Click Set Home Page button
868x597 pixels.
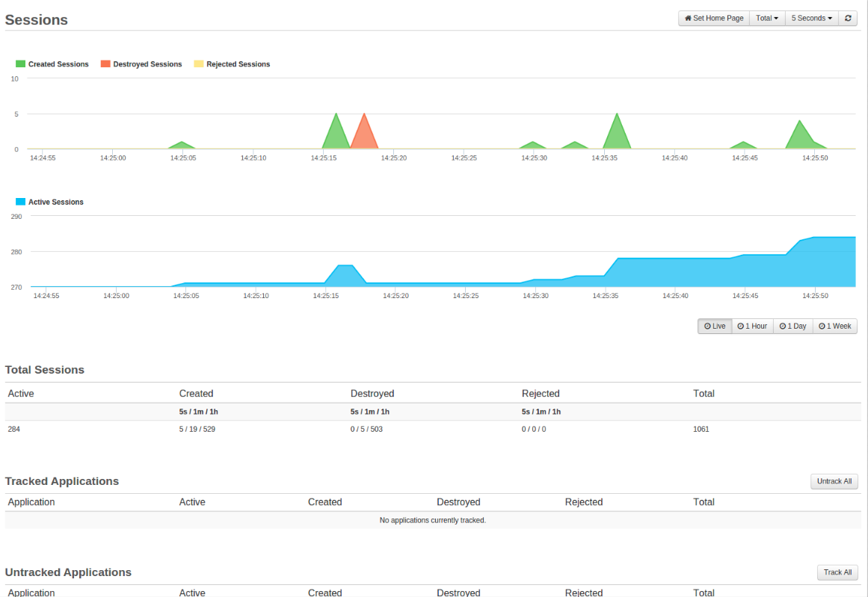714,18
